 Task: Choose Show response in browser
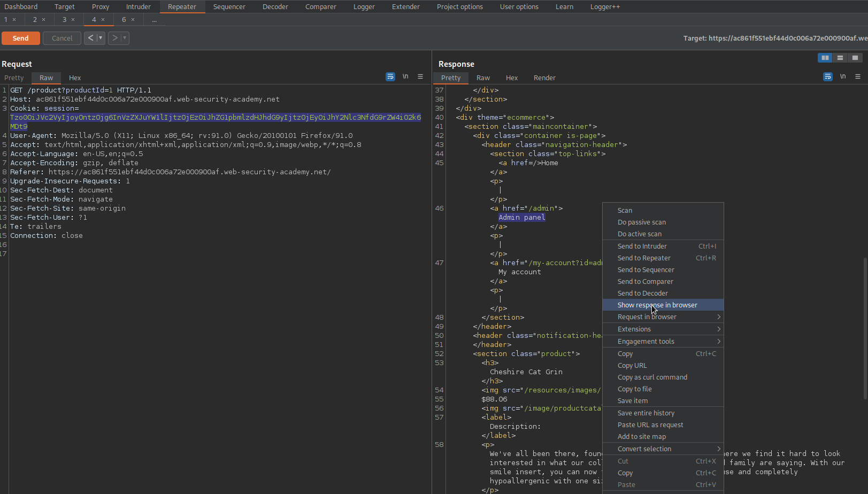click(663, 305)
